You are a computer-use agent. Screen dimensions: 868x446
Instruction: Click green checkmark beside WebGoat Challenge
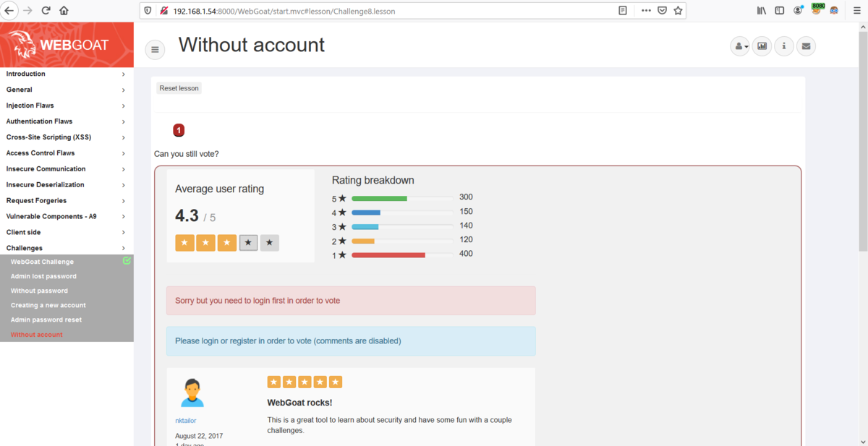(x=127, y=261)
